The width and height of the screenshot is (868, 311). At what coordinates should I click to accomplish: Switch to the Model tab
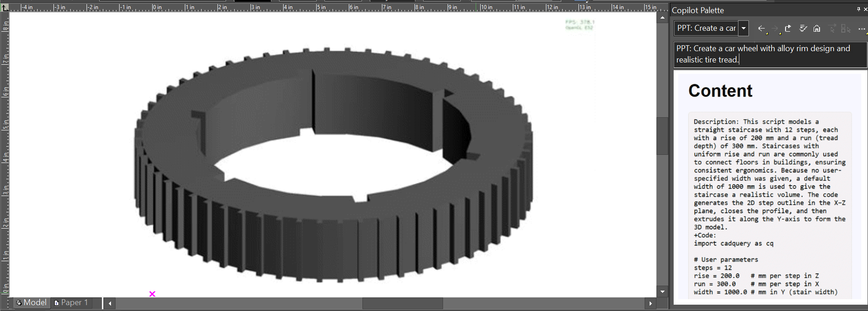pyautogui.click(x=31, y=302)
